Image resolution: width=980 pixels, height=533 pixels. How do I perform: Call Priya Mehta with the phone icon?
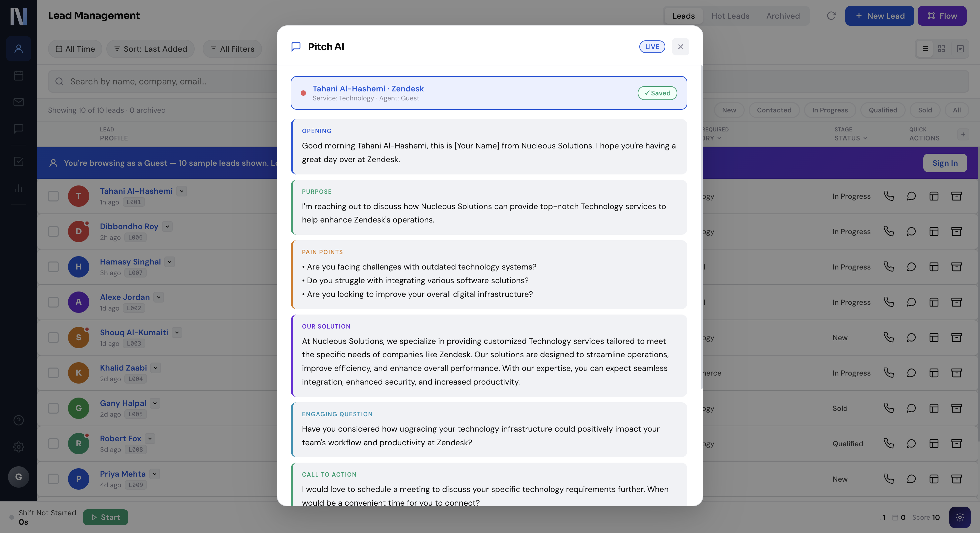coord(889,479)
